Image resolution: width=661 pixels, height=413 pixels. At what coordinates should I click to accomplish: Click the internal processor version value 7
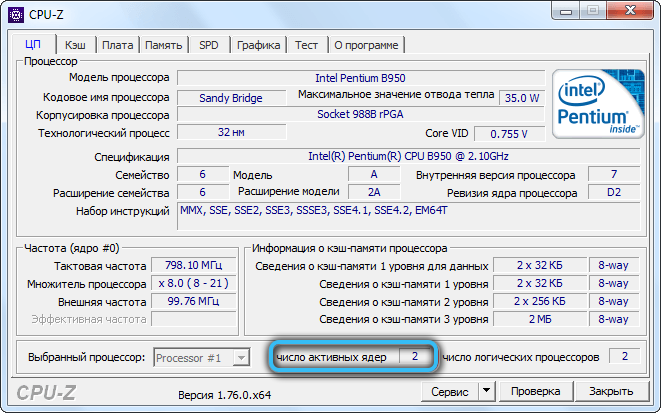tap(614, 174)
